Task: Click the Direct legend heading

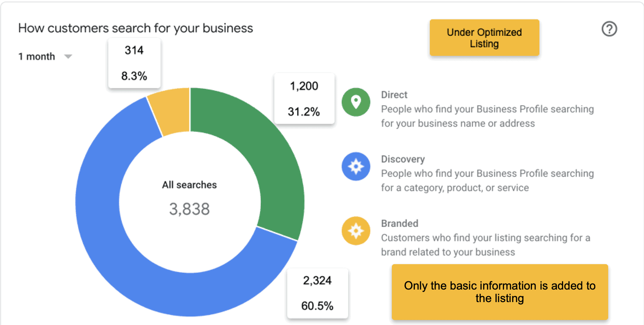Action: tap(394, 95)
